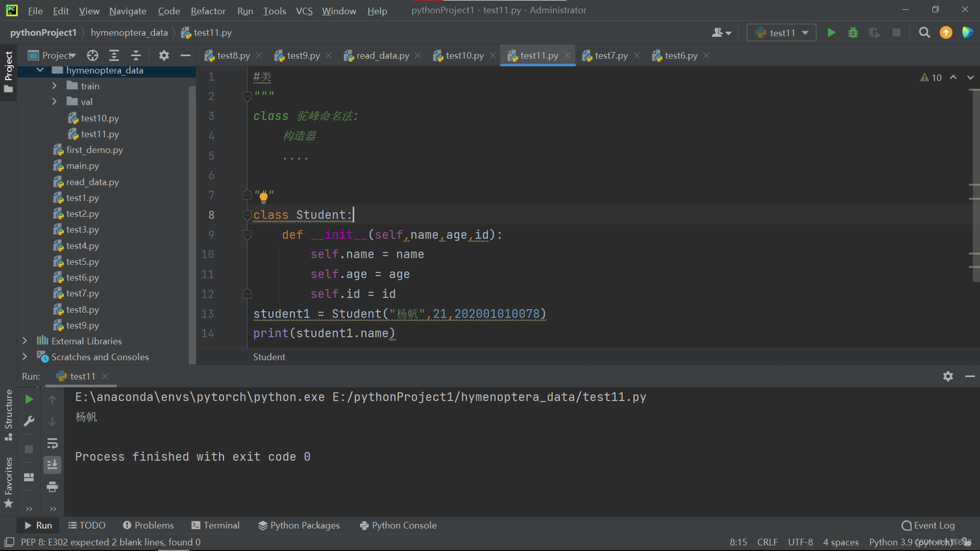Screen dimensions: 980x551
Task: Run test11 with green play button
Action: (831, 33)
